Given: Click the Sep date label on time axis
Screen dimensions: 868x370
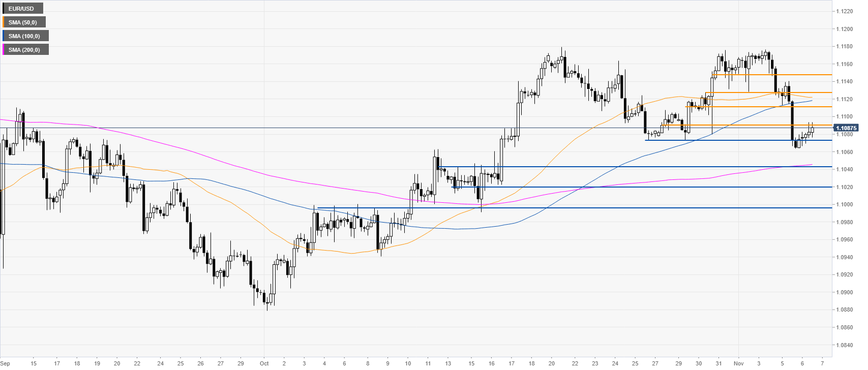Looking at the screenshot, I should pyautogui.click(x=5, y=363).
